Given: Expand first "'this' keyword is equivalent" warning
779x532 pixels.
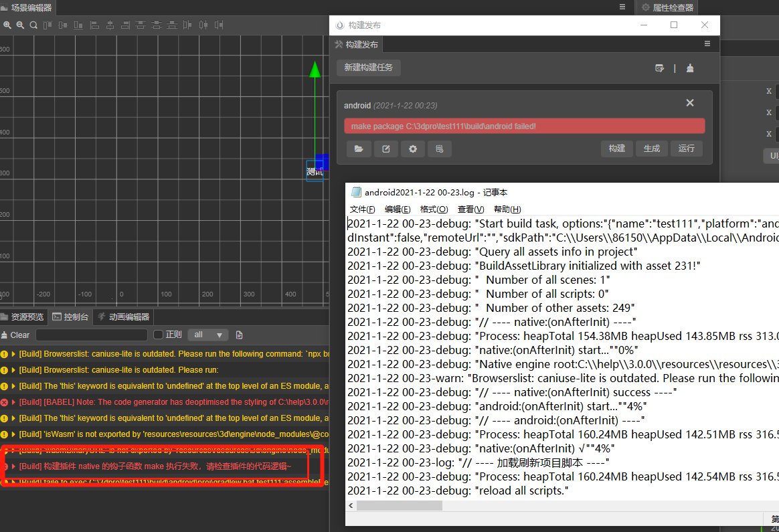Looking at the screenshot, I should (x=13, y=386).
